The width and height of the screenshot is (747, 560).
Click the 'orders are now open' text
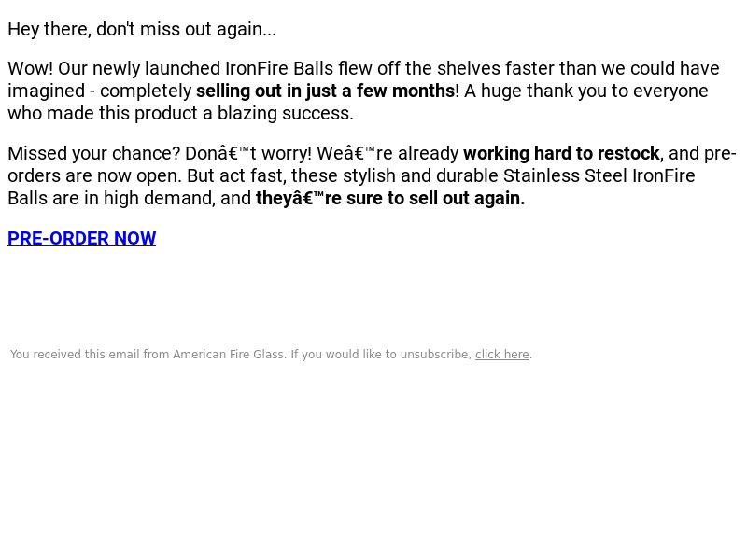click(93, 175)
